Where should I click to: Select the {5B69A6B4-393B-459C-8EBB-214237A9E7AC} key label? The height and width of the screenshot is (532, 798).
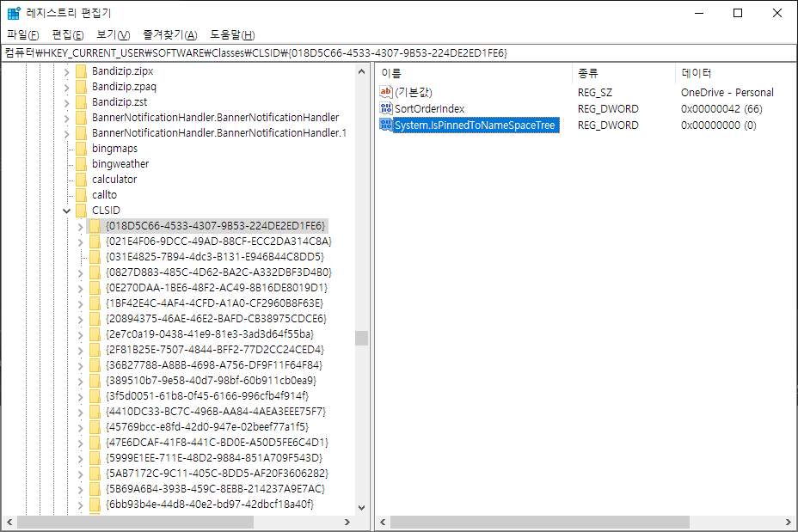click(215, 489)
